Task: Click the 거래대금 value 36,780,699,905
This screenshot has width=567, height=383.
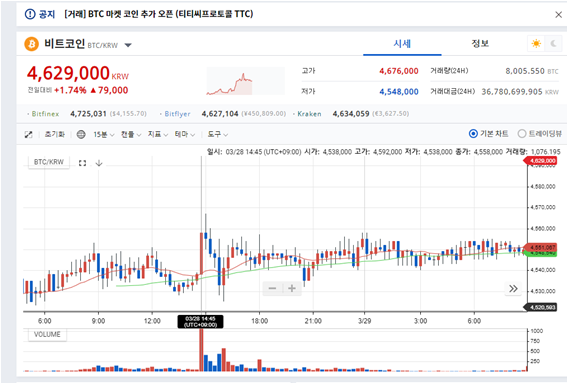Action: [512, 92]
